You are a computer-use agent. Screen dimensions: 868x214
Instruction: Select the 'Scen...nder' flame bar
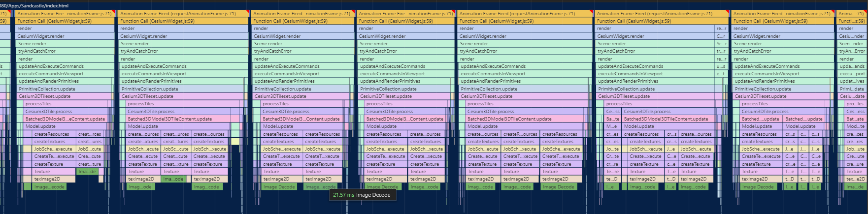pyautogui.click(x=852, y=44)
